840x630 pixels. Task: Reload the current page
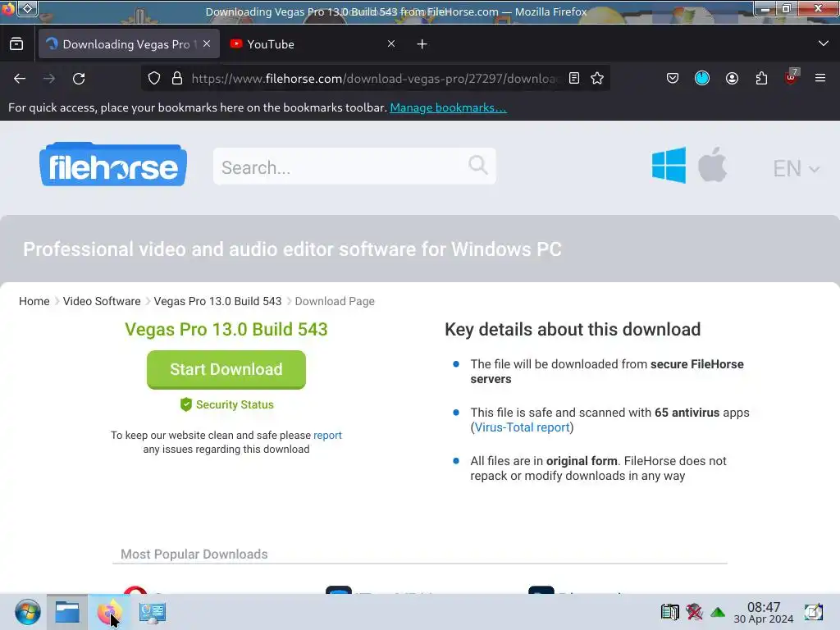click(79, 79)
